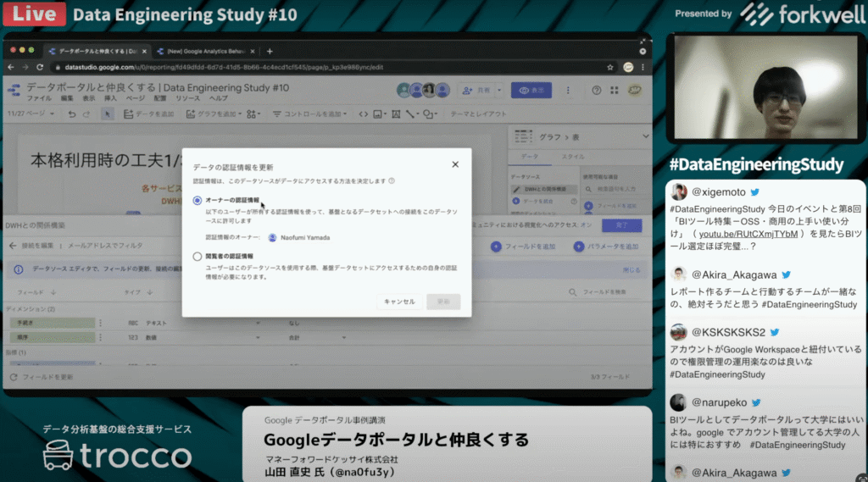Image resolution: width=868 pixels, height=482 pixels.
Task: Choose the viewer's credentials radio option
Action: pyautogui.click(x=198, y=255)
